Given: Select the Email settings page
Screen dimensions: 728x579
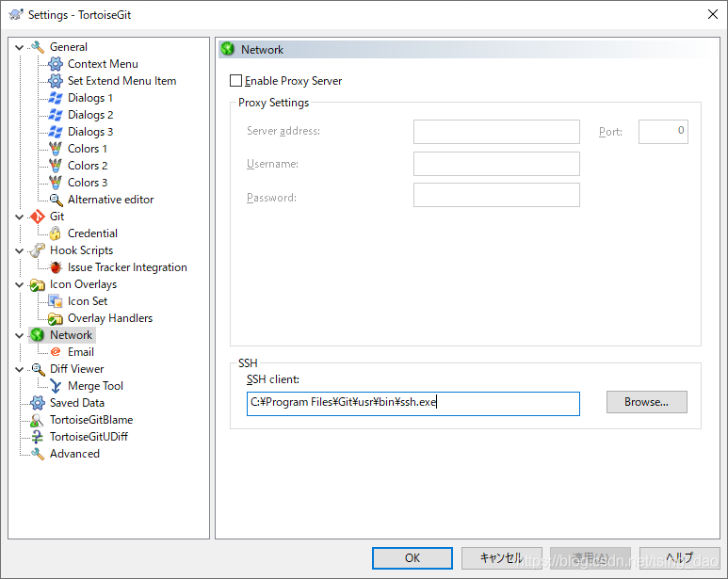Looking at the screenshot, I should click(81, 352).
